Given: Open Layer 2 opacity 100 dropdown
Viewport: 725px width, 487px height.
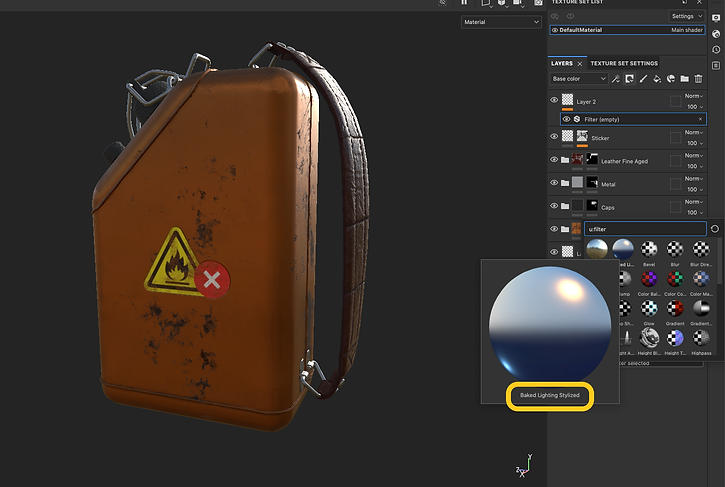Looking at the screenshot, I should click(694, 107).
